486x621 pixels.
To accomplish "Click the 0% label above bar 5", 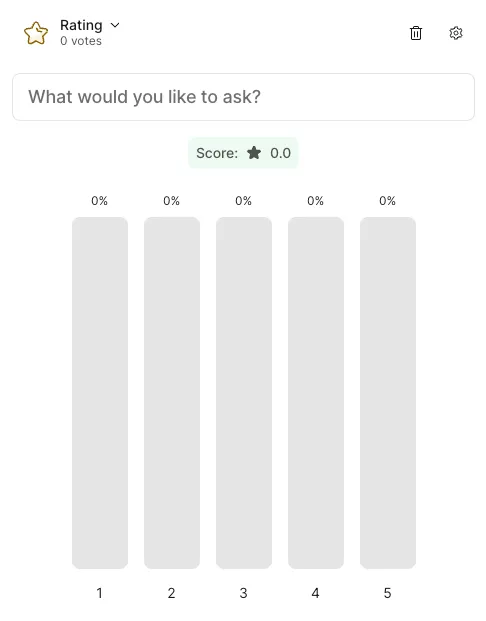I will [387, 201].
